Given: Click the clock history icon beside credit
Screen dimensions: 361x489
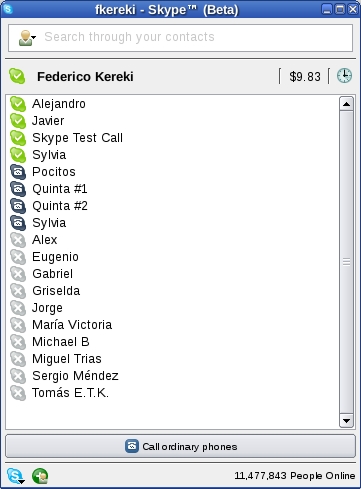Looking at the screenshot, I should pyautogui.click(x=344, y=76).
